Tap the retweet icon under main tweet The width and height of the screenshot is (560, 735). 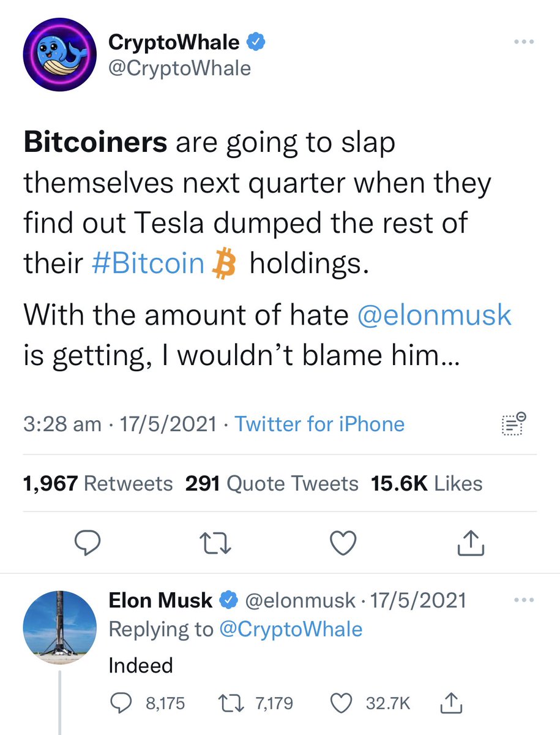tap(215, 543)
